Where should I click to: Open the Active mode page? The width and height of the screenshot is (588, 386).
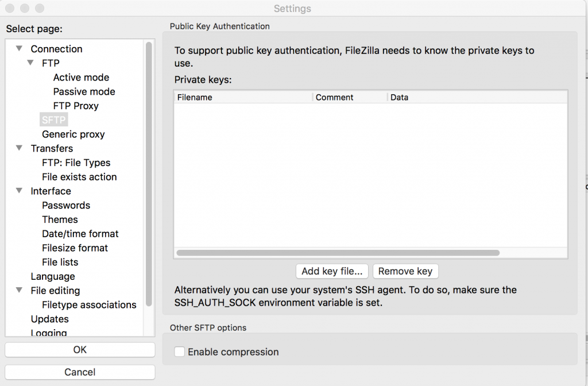(x=81, y=78)
